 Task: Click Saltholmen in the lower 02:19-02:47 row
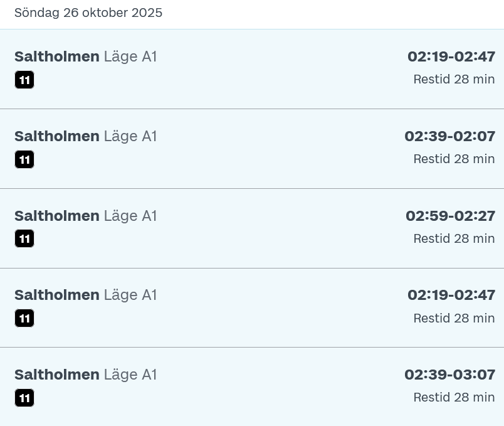tap(57, 295)
